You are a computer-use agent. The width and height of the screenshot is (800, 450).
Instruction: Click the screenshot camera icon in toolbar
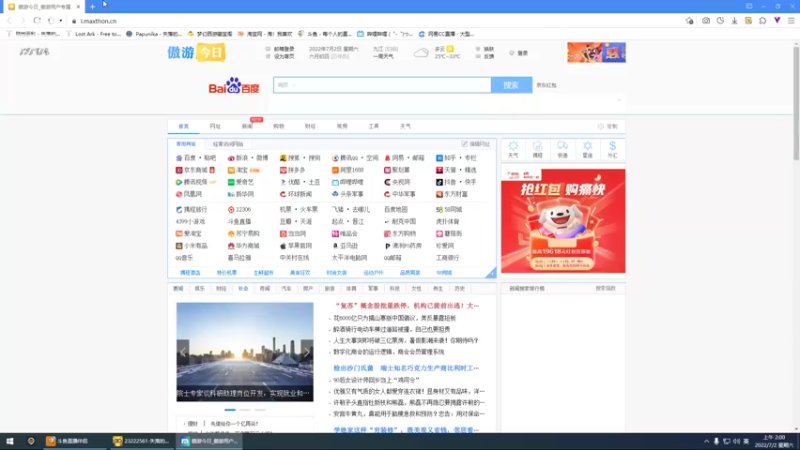coord(706,21)
